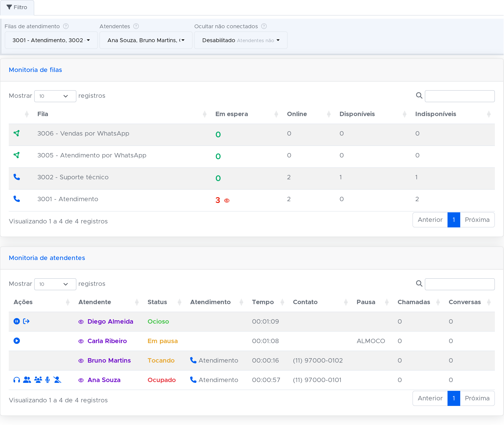Show help for Ocultar não conectados
The width and height of the screenshot is (504, 425).
(x=264, y=26)
